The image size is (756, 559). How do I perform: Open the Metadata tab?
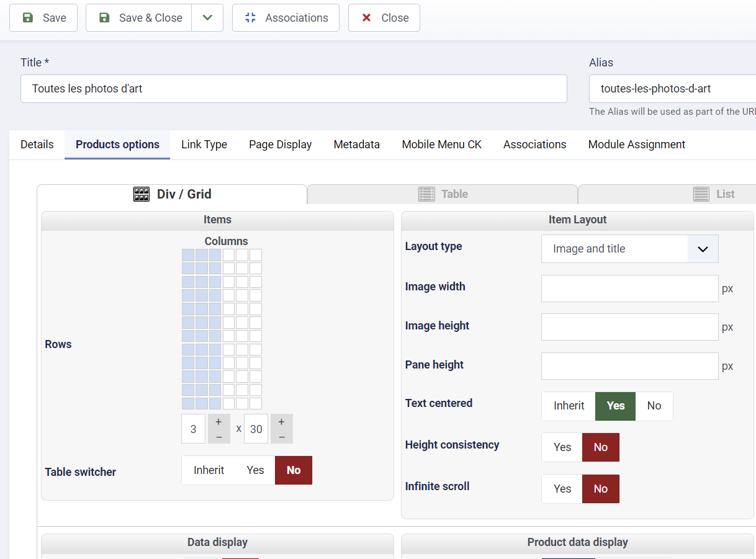tap(356, 145)
